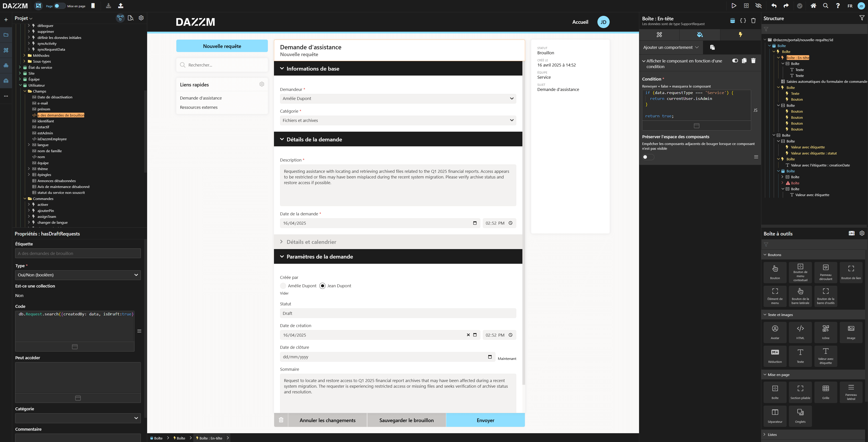Click the paste behavior clipboard icon
Viewport: 868px width, 442px height.
click(712, 47)
